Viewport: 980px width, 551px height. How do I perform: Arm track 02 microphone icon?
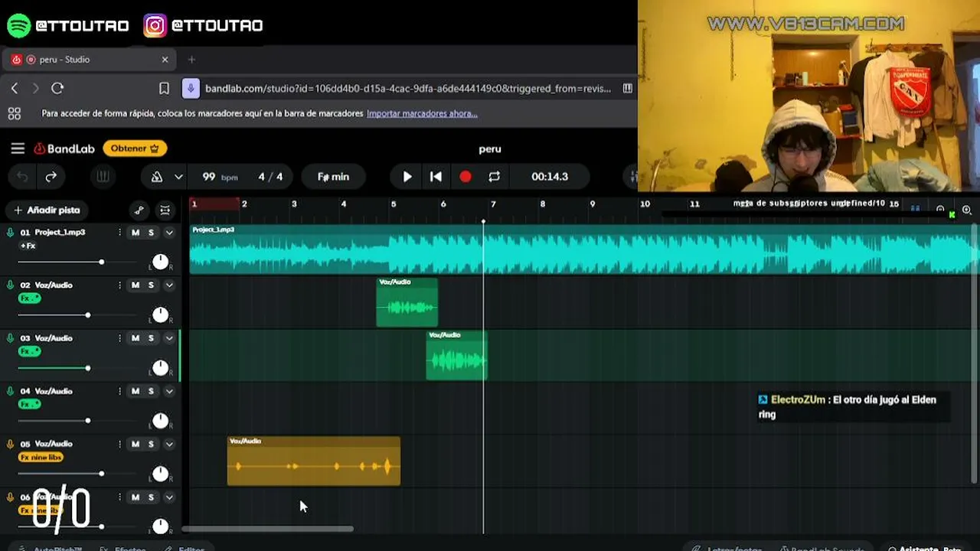(11, 285)
